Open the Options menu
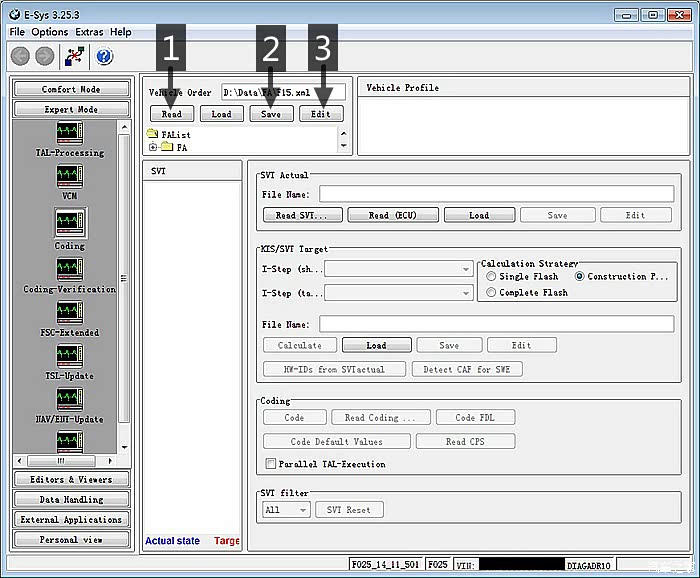The width and height of the screenshot is (700, 578). 50,32
